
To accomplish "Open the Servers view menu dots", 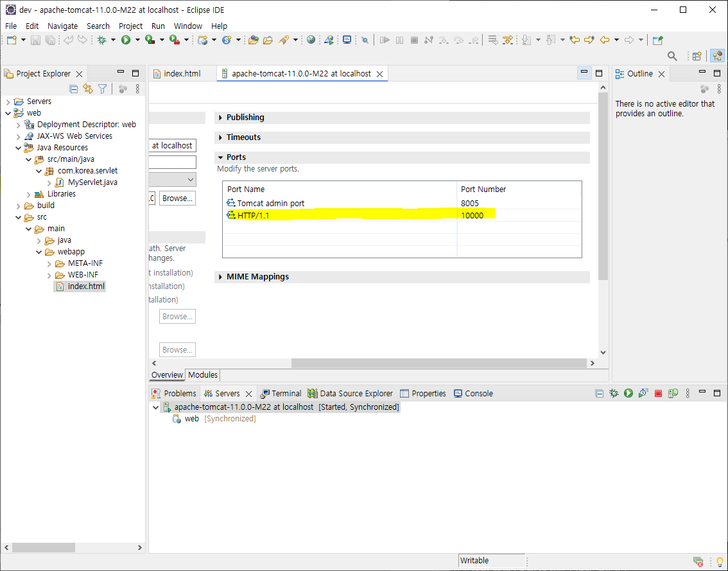I will tap(688, 394).
